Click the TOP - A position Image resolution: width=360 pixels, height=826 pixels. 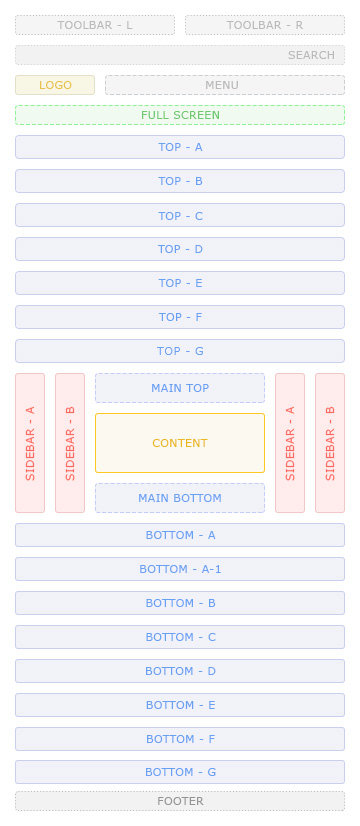click(x=180, y=147)
